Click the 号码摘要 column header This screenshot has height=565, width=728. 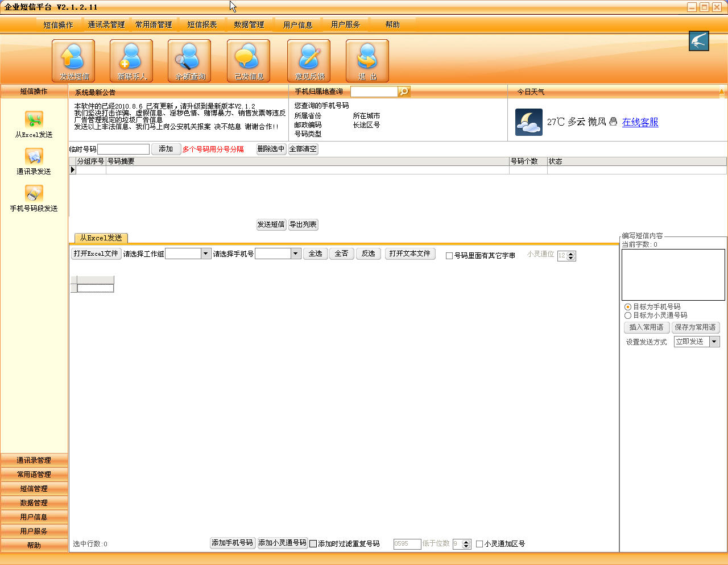[308, 161]
